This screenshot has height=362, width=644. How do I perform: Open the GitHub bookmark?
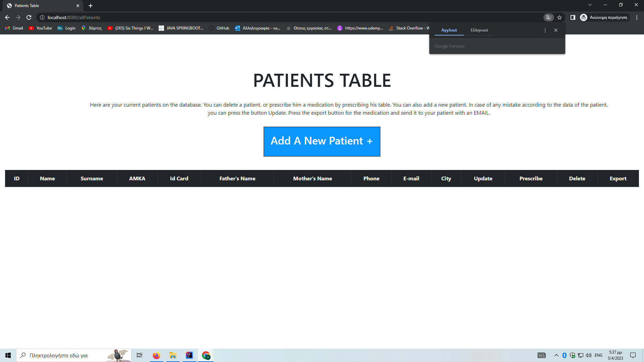point(219,28)
